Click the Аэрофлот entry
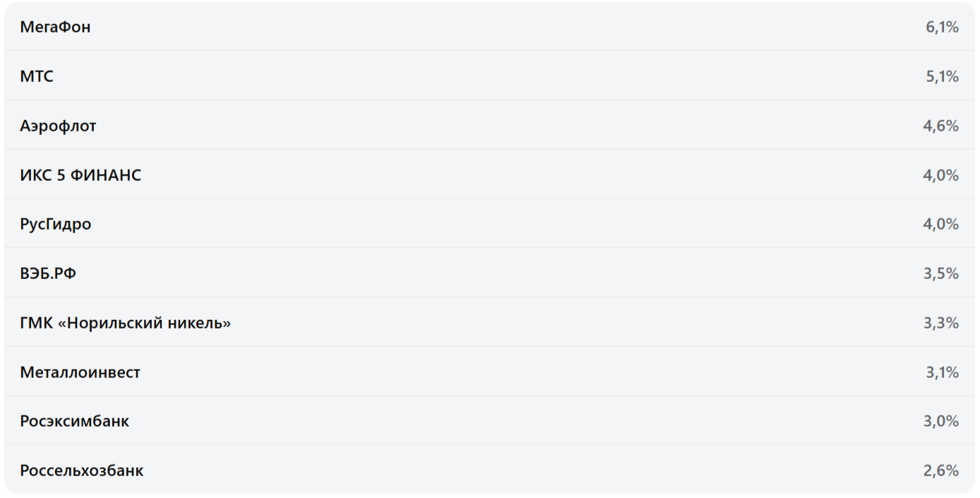Viewport: 980px width, 498px height. [58, 126]
